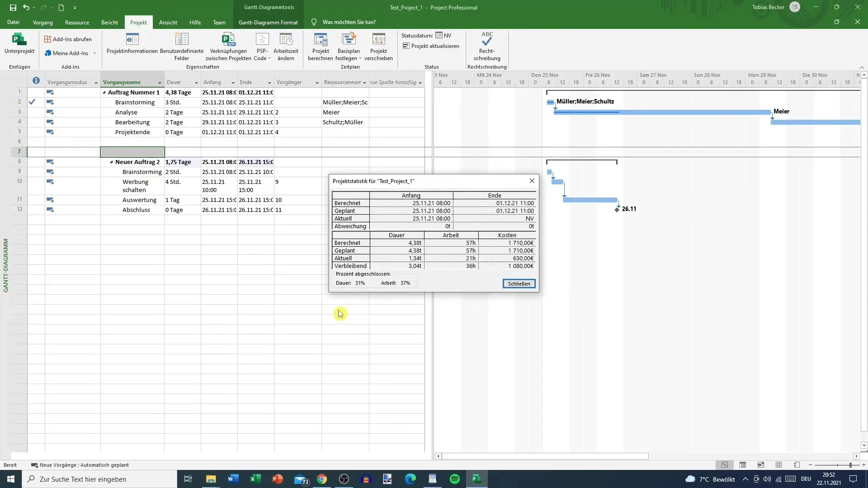The image size is (868, 488).
Task: Click Projekt verschieben
Action: point(378,47)
